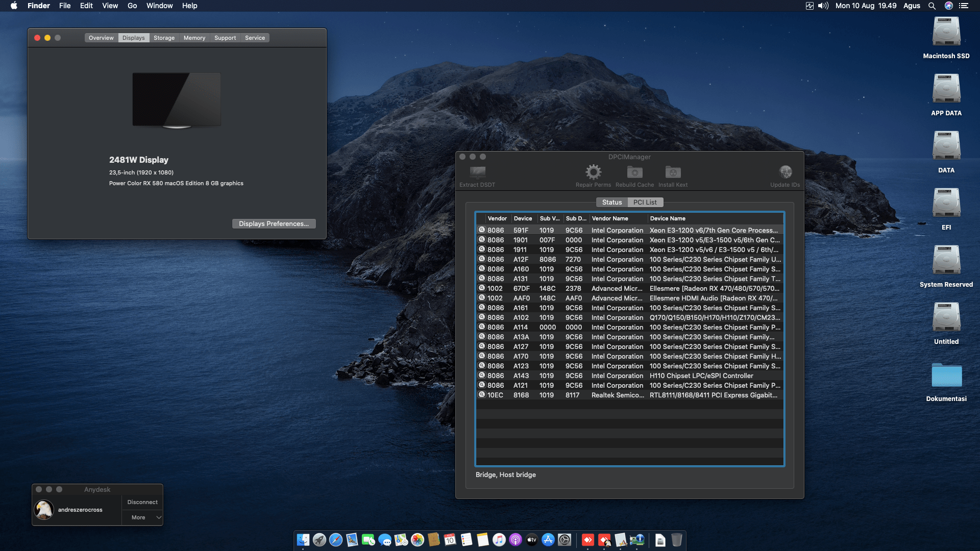Select the H110 Chipset LPC/eSPI Controller row
This screenshot has width=980, height=551.
pos(630,376)
